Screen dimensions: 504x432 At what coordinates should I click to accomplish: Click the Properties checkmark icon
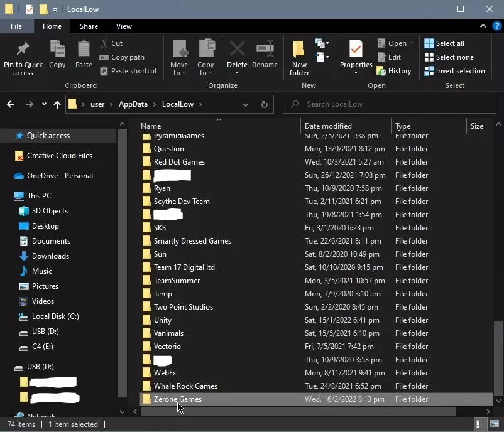(x=356, y=49)
